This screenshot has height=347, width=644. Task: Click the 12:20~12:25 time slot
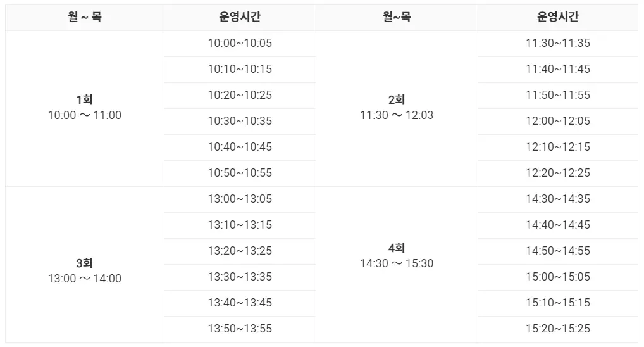pos(558,173)
